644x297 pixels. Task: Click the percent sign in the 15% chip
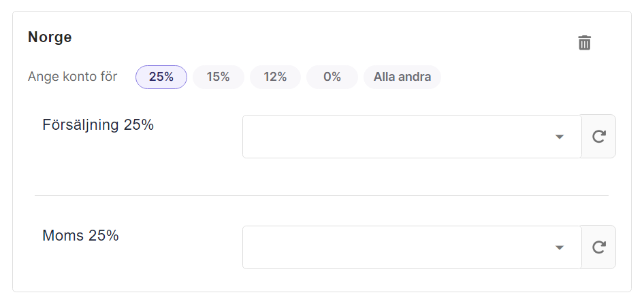(225, 77)
